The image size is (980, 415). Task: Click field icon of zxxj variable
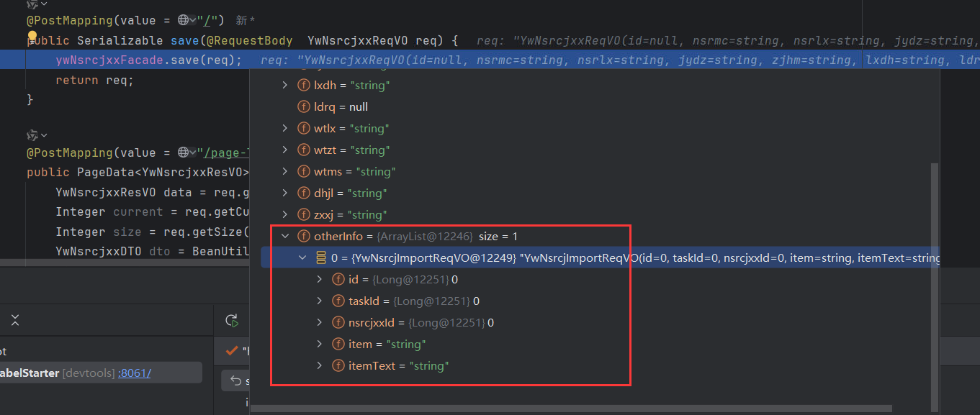click(x=304, y=214)
